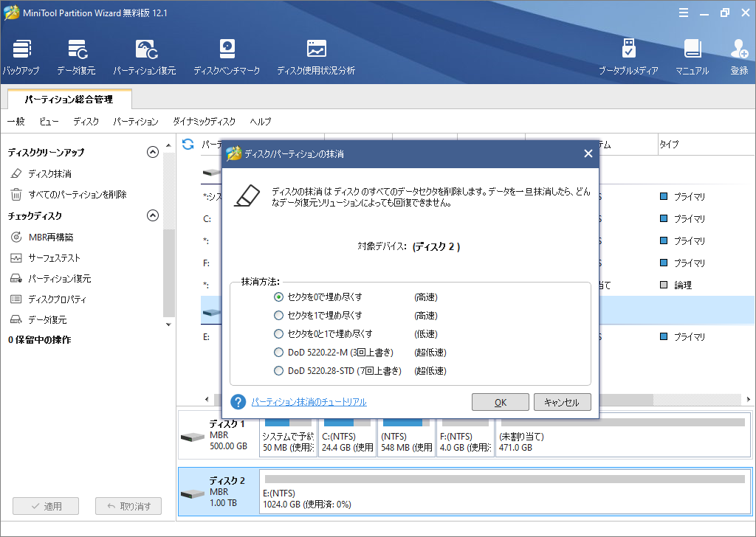Select E:(NTFS) 1024.0 GB partition block

pos(505,493)
